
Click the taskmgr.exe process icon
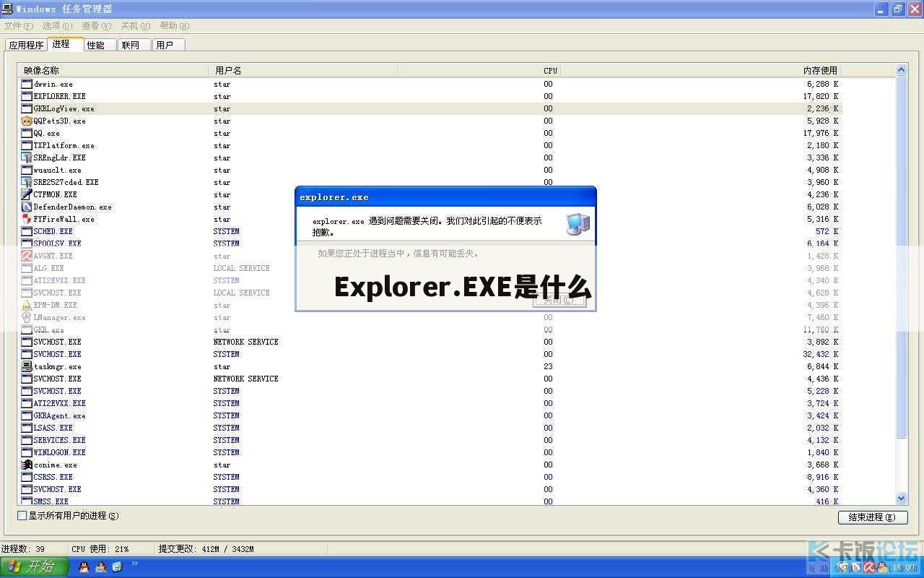[27, 366]
